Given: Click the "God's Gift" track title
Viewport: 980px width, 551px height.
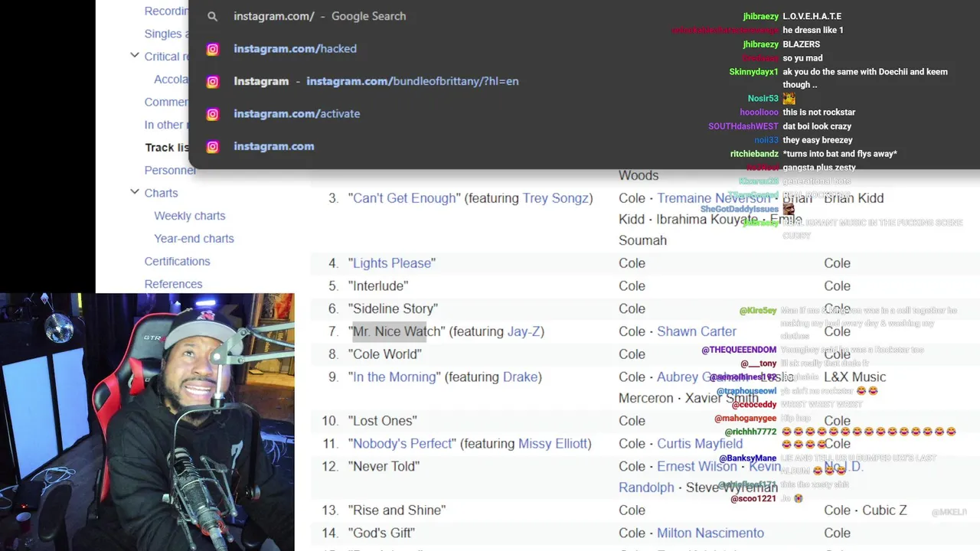Looking at the screenshot, I should coord(383,533).
